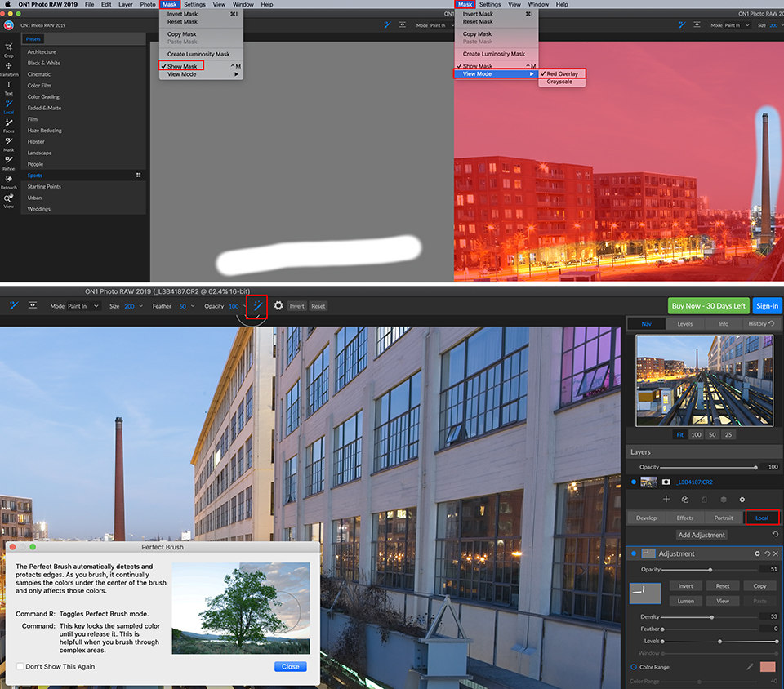The width and height of the screenshot is (784, 689).
Task: Toggle Show Mask in the right Mask menu
Action: pos(477,66)
